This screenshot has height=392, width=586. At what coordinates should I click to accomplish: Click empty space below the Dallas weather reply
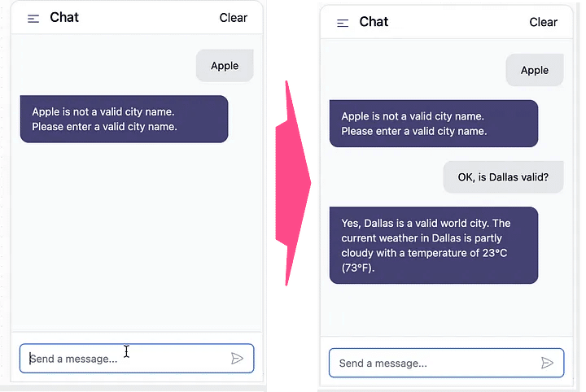[446, 309]
